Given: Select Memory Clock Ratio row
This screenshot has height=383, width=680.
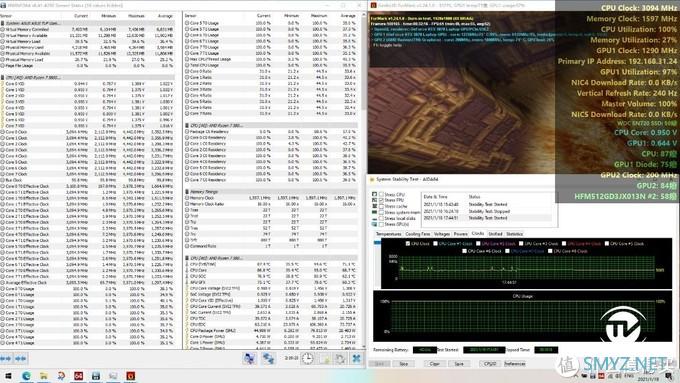Looking at the screenshot, I should (x=271, y=203).
